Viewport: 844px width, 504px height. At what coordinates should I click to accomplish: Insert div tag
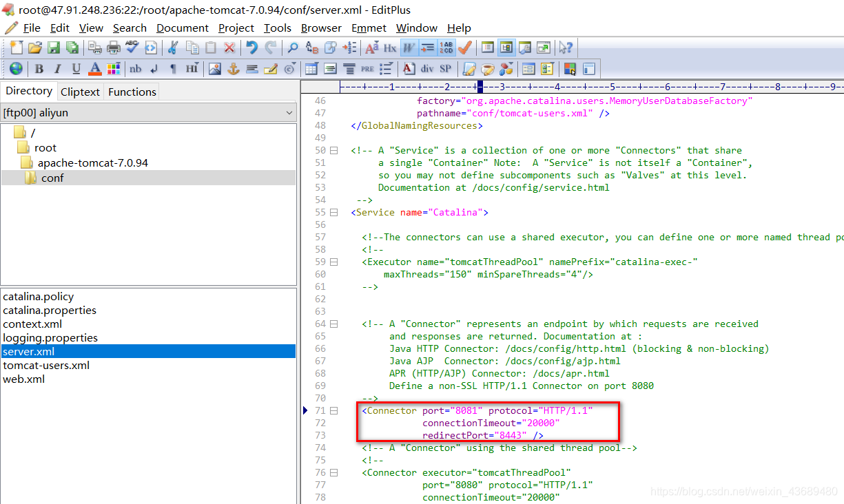[x=427, y=68]
